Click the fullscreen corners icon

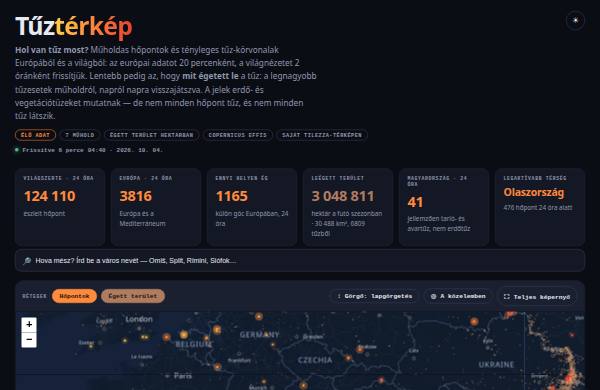pos(507,297)
